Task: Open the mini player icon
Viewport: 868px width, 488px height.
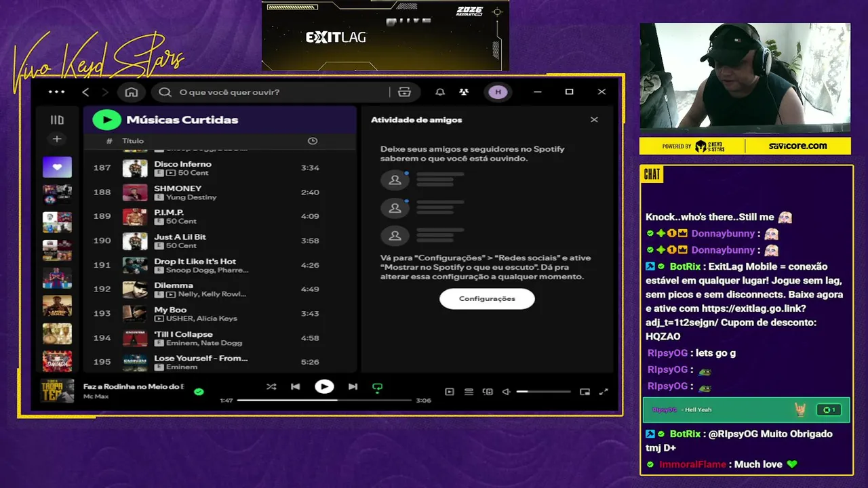Action: click(585, 392)
